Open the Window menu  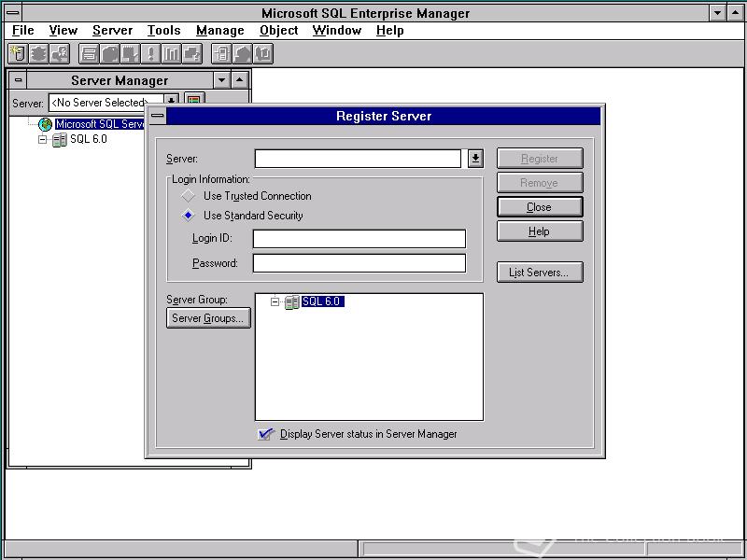coord(337,31)
